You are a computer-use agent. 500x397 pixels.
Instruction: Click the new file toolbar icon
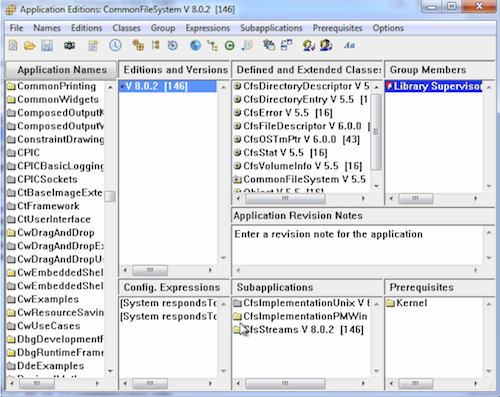[x=13, y=45]
